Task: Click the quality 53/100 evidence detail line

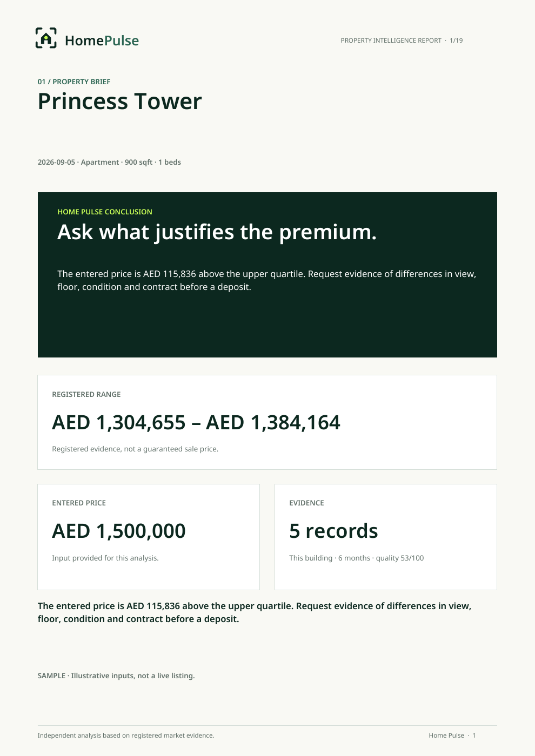Action: coord(357,558)
